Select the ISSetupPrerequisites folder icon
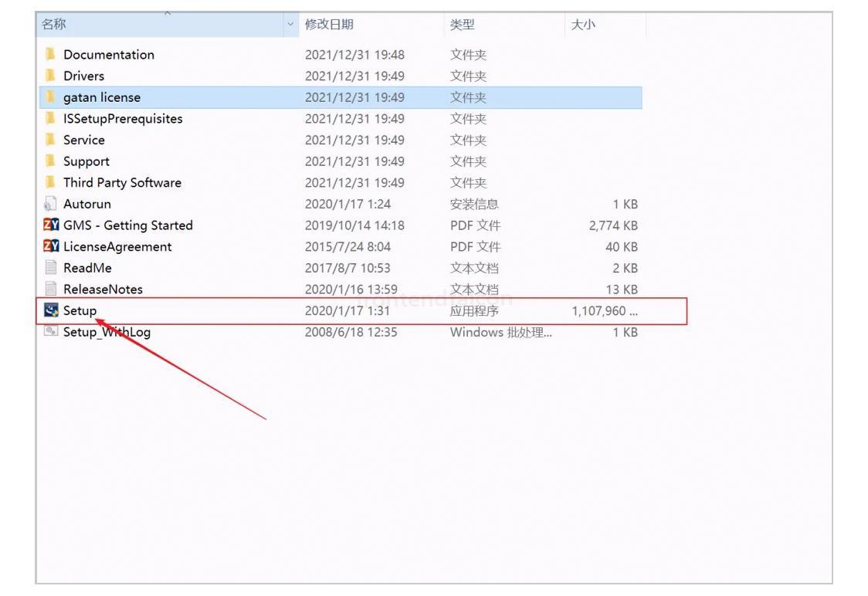Viewport: 868px width, 596px height. (50, 118)
